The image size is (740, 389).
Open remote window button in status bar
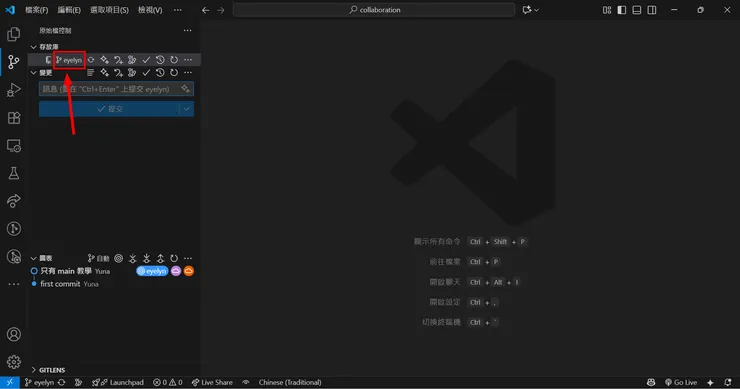coord(9,382)
